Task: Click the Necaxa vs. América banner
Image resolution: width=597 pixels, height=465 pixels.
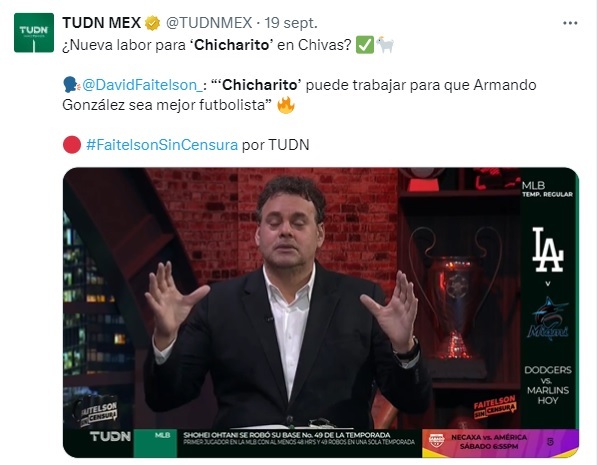Action: (500, 442)
